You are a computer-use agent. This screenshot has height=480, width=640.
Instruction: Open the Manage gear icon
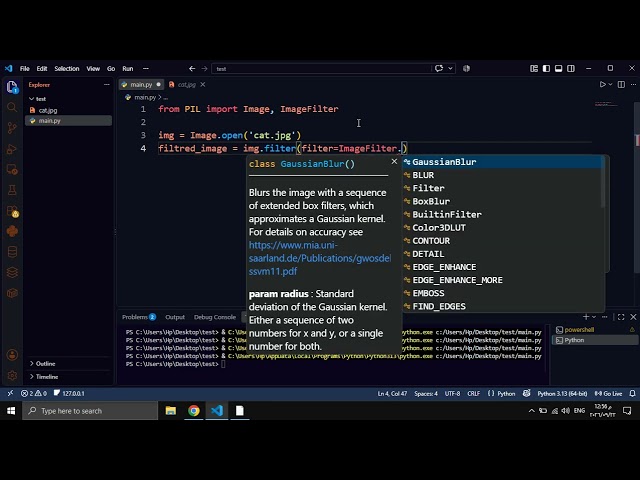pyautogui.click(x=12, y=376)
